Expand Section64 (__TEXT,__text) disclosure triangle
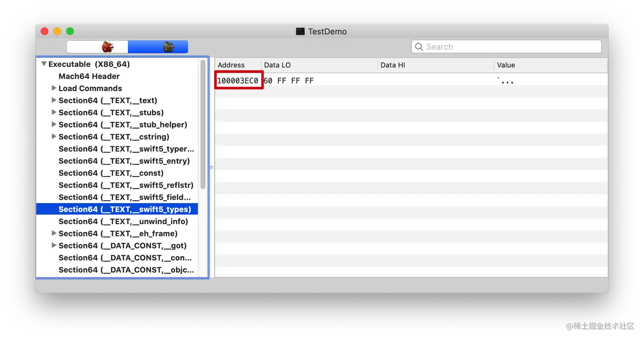 point(54,100)
